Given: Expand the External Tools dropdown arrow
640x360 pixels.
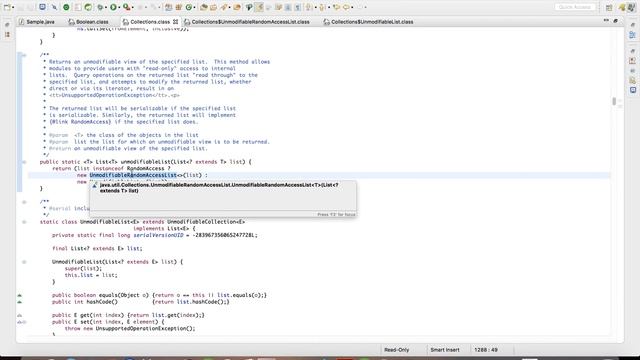Looking at the screenshot, I should [133, 7].
